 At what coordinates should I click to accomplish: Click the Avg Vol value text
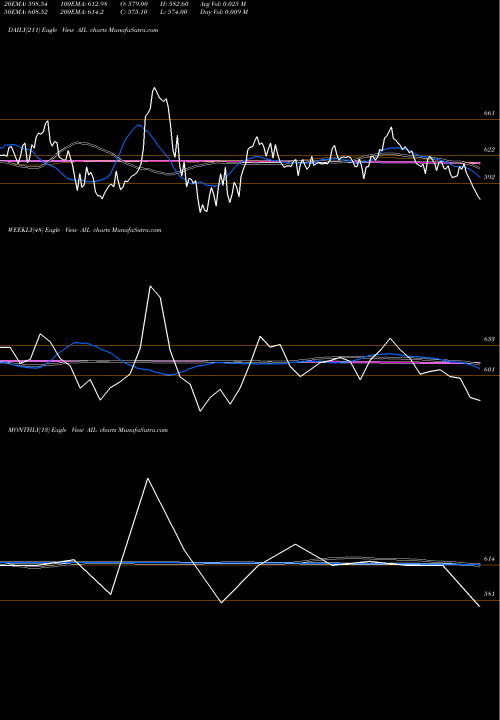click(223, 4)
